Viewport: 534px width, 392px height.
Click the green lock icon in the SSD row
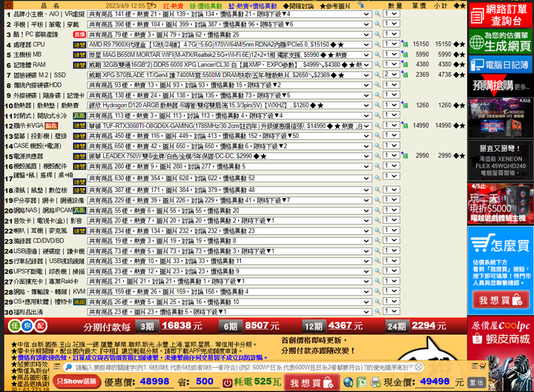point(405,75)
